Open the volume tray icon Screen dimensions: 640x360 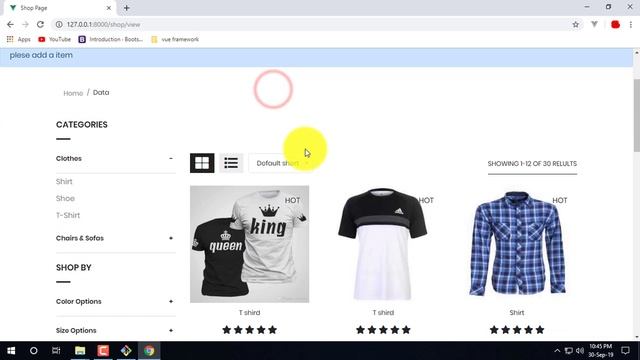pos(580,351)
